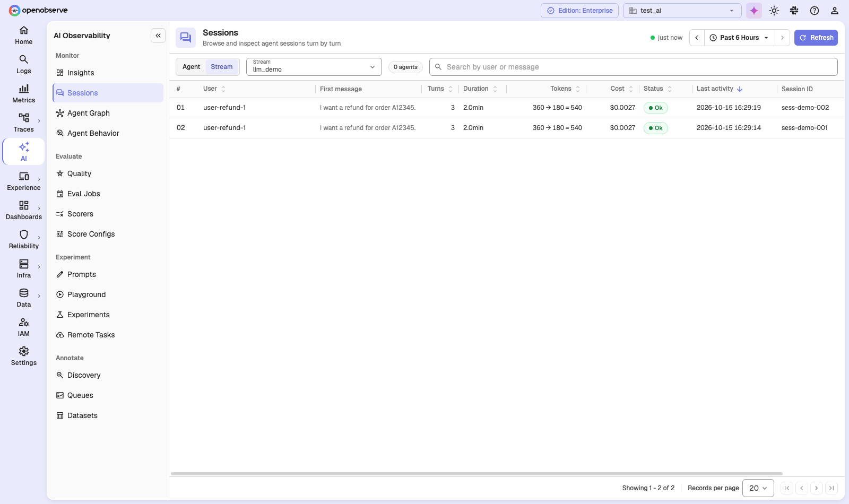
Task: Click the Refresh button
Action: [x=816, y=38]
